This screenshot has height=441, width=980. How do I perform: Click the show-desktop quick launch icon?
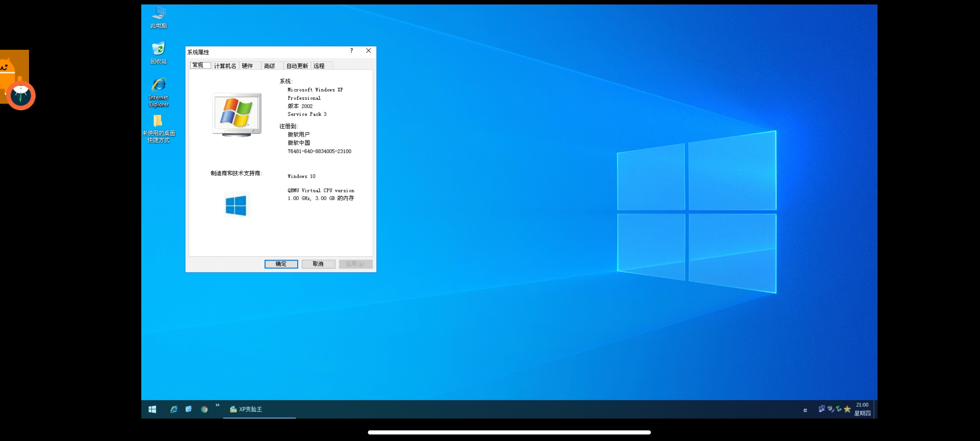click(x=189, y=409)
